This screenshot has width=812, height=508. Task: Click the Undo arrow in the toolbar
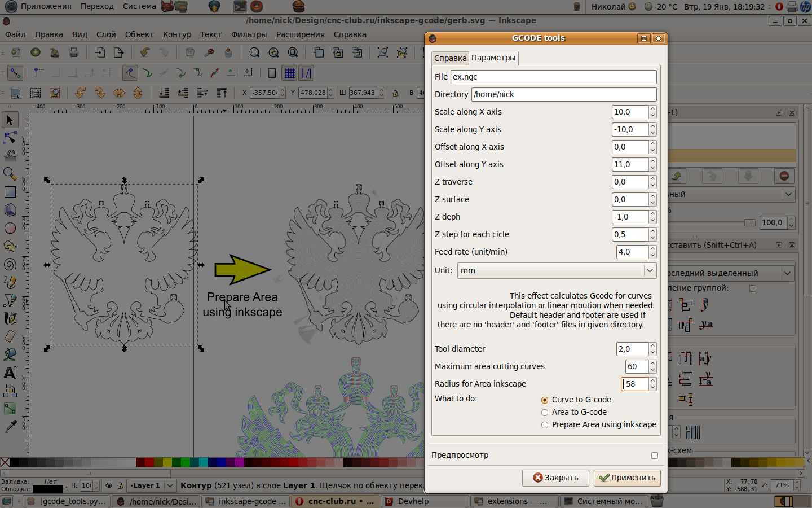point(145,52)
